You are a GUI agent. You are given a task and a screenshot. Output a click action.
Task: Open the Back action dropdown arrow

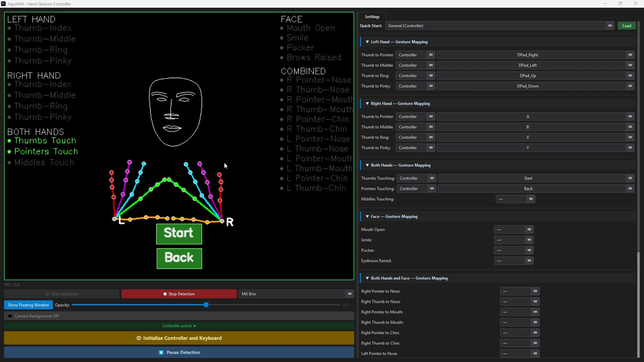coord(630,189)
